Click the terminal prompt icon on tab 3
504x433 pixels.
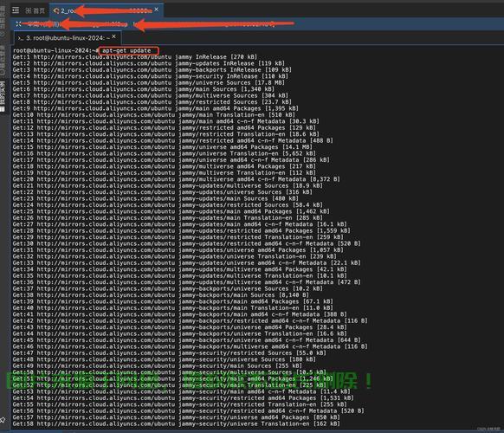tap(20, 38)
